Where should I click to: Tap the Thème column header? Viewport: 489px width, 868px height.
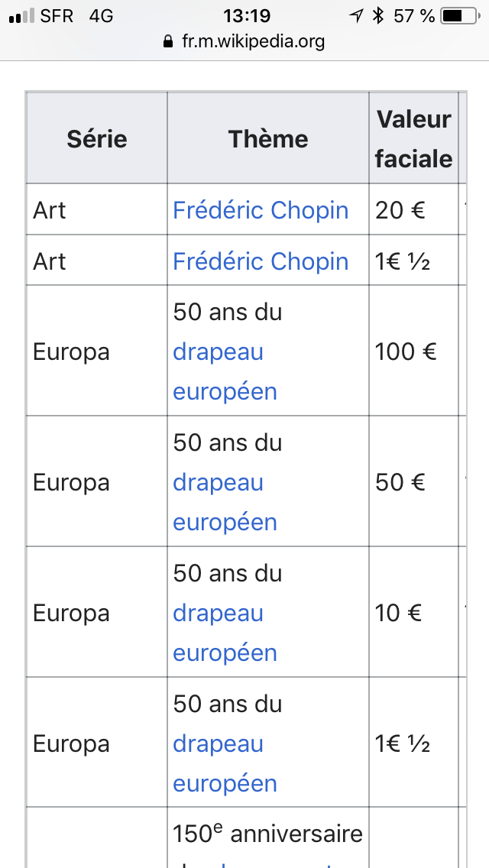268,139
